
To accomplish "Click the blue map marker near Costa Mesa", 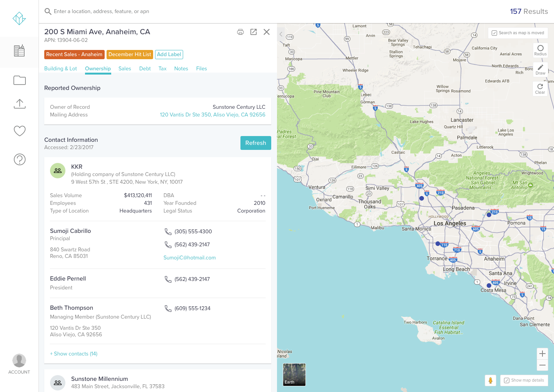I will coord(489,286).
